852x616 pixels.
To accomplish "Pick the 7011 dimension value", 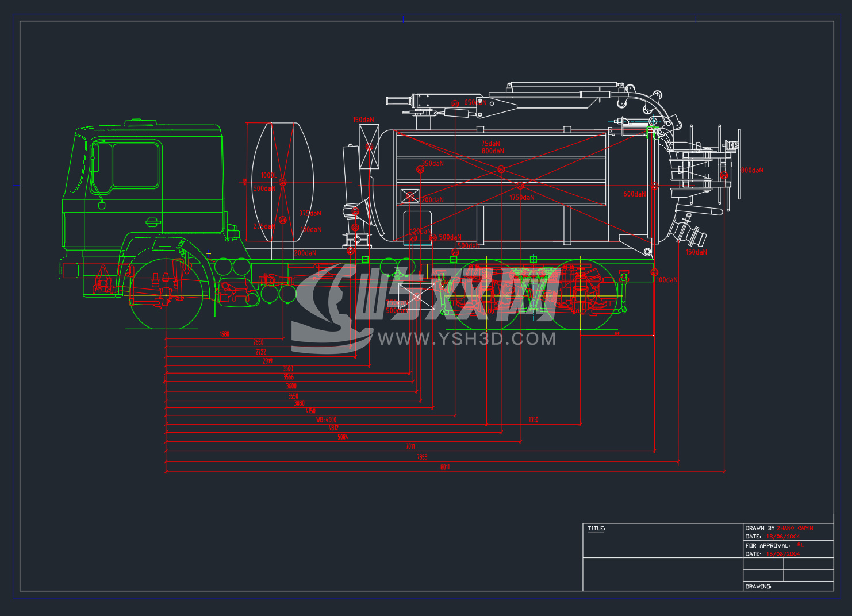I will (410, 446).
